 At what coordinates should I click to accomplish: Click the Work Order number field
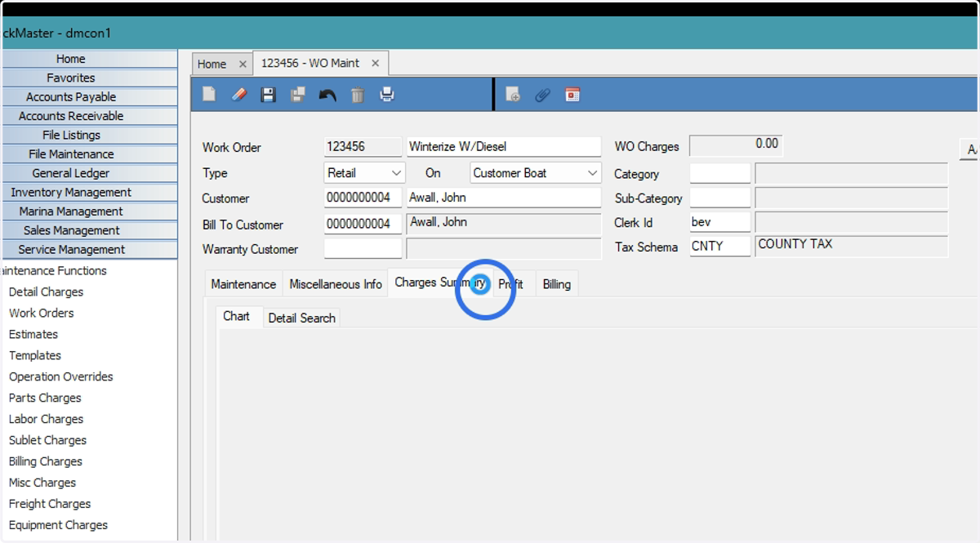[363, 147]
